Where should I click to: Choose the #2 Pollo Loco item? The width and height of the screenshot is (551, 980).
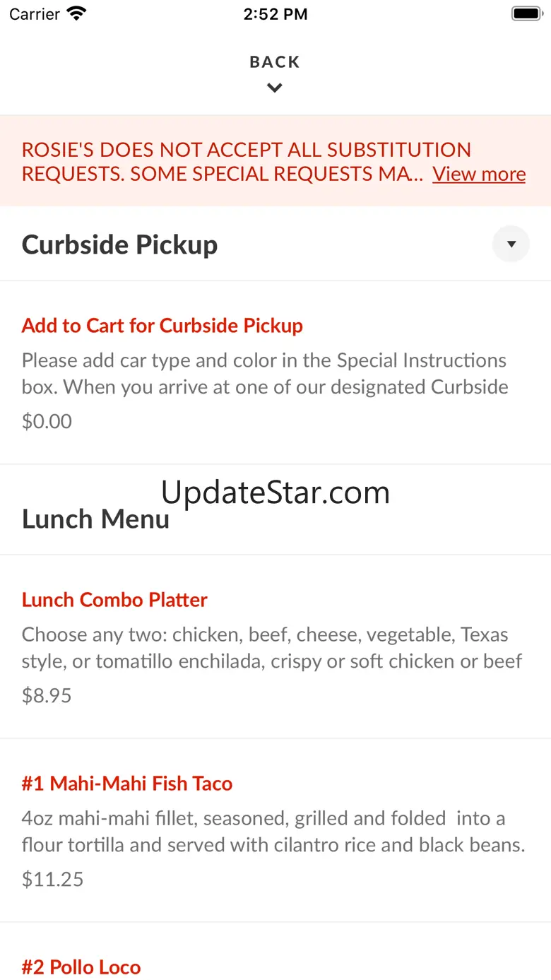tap(81, 967)
